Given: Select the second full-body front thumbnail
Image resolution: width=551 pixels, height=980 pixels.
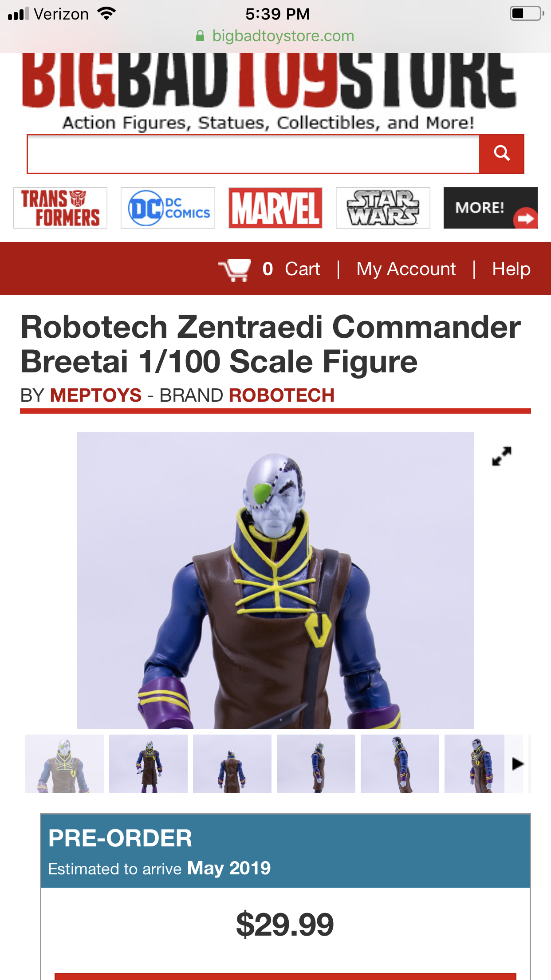Looking at the screenshot, I should 148,764.
